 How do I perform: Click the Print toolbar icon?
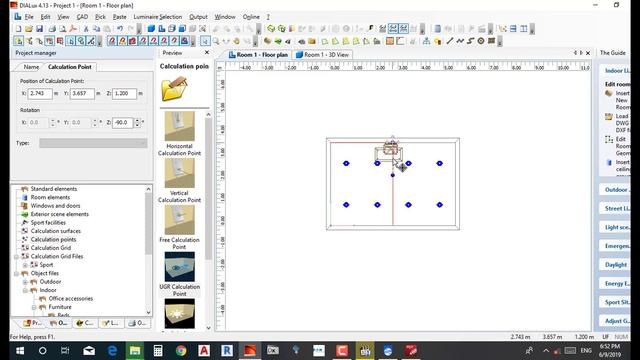point(52,29)
